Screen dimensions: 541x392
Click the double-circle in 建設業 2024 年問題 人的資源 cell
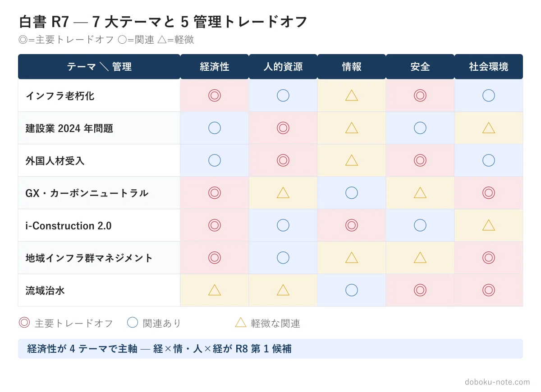[283, 128]
